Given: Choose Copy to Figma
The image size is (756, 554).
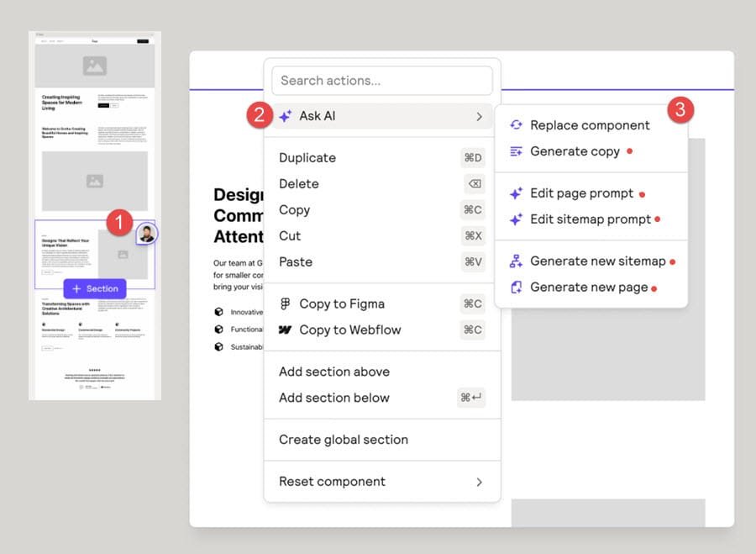Looking at the screenshot, I should (x=382, y=303).
